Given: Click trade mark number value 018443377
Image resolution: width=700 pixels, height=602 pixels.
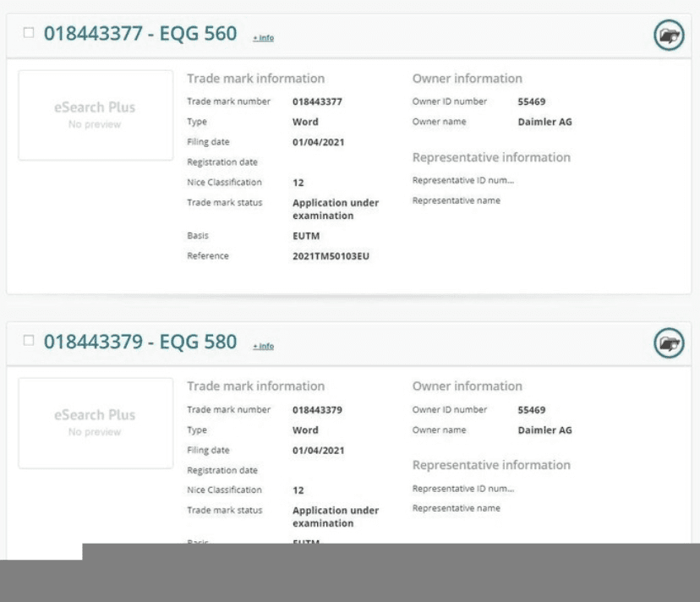Looking at the screenshot, I should [x=317, y=101].
